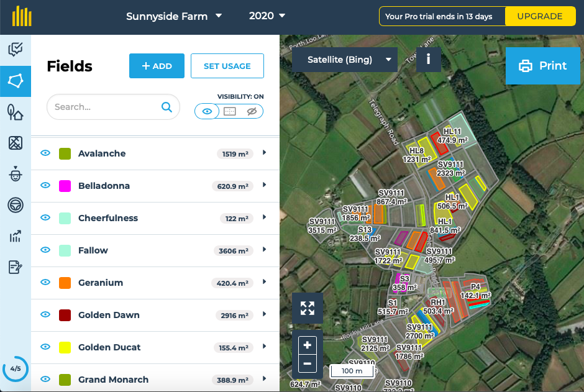This screenshot has height=392, width=584.
Task: Expand the Golden Ducat row arrow
Action: pyautogui.click(x=264, y=346)
